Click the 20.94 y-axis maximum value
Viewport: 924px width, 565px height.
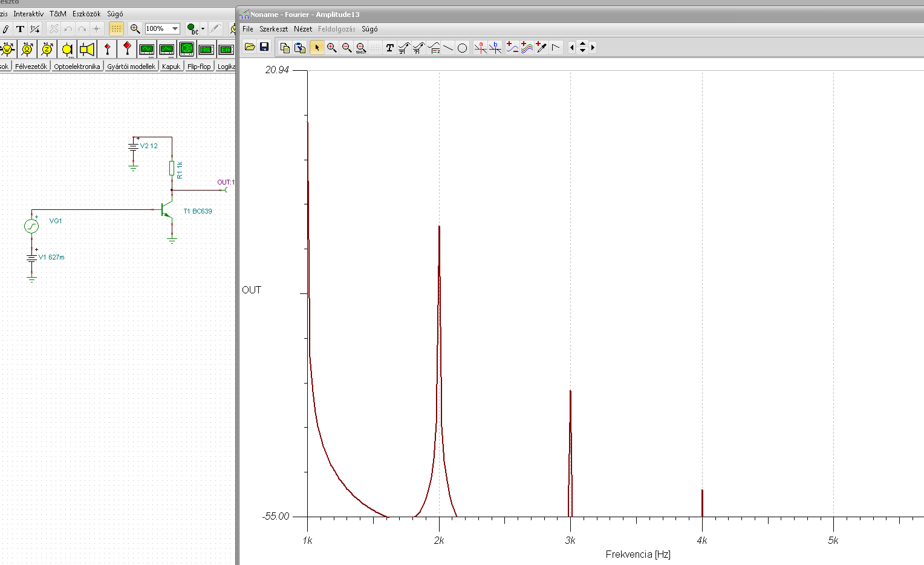pyautogui.click(x=277, y=70)
